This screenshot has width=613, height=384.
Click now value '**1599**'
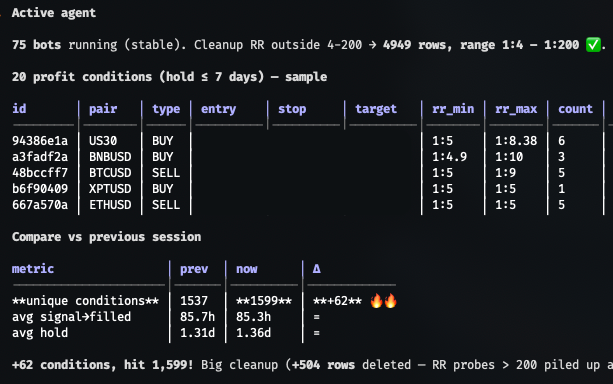[264, 301]
